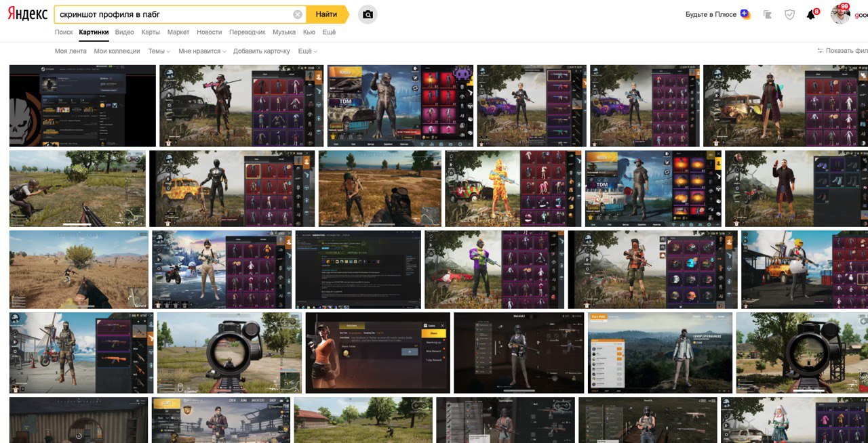Open the Карты tab
Viewport: 868px width, 443px height.
click(151, 32)
